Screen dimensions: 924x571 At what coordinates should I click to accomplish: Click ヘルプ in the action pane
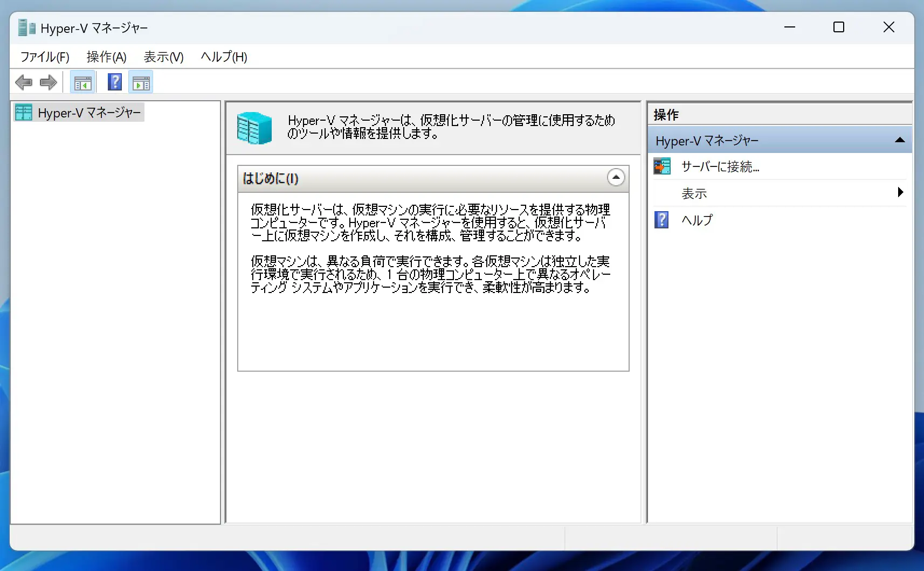698,219
